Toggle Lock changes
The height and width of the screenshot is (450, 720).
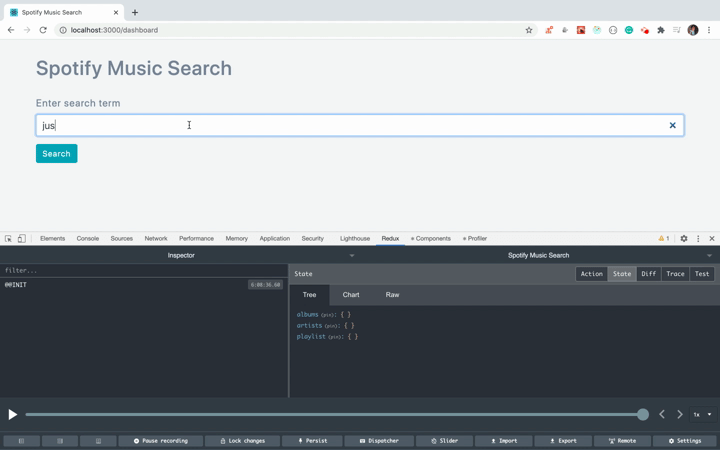[242, 441]
